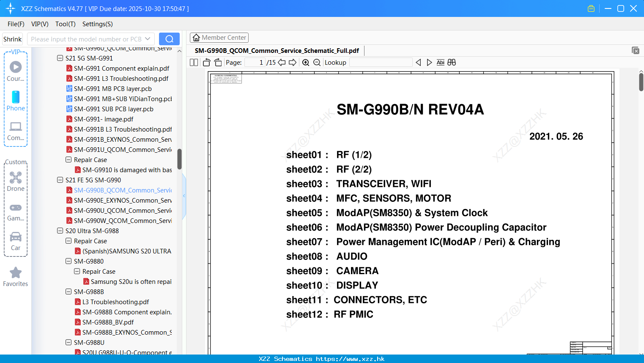
Task: Collapse the SM-G988U node
Action: (x=69, y=343)
